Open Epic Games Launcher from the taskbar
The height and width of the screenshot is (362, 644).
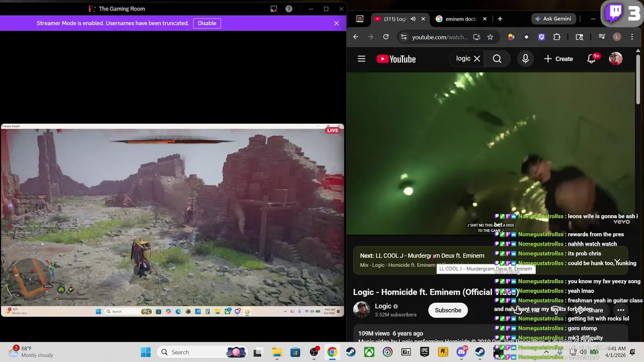(425, 352)
